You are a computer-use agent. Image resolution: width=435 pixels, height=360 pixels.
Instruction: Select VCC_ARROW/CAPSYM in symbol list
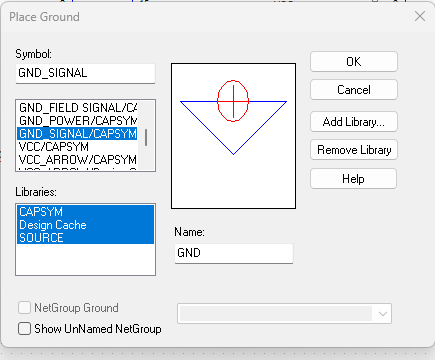[x=77, y=159]
